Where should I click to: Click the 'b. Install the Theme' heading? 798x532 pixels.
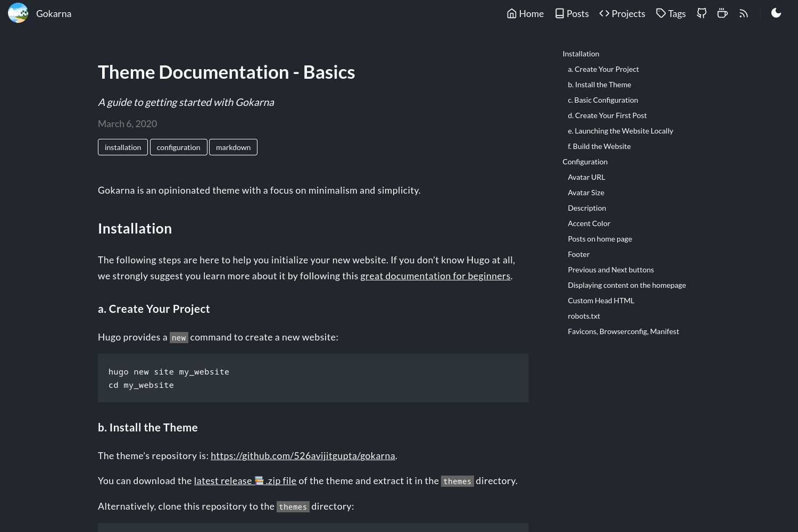(148, 428)
